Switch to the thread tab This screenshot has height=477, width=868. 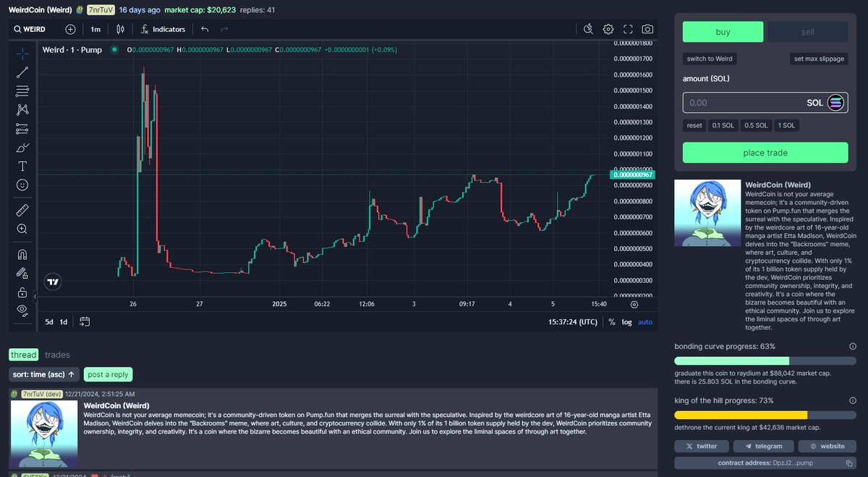pos(23,355)
